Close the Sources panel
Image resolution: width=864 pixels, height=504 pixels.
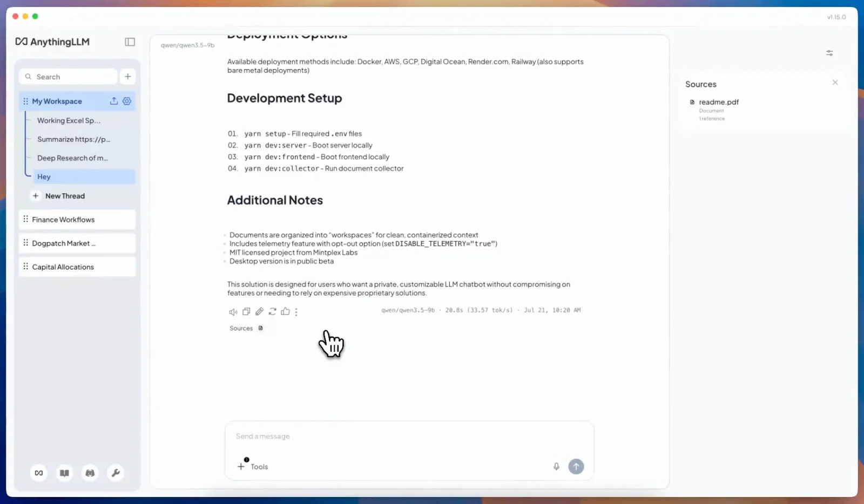[x=835, y=83]
